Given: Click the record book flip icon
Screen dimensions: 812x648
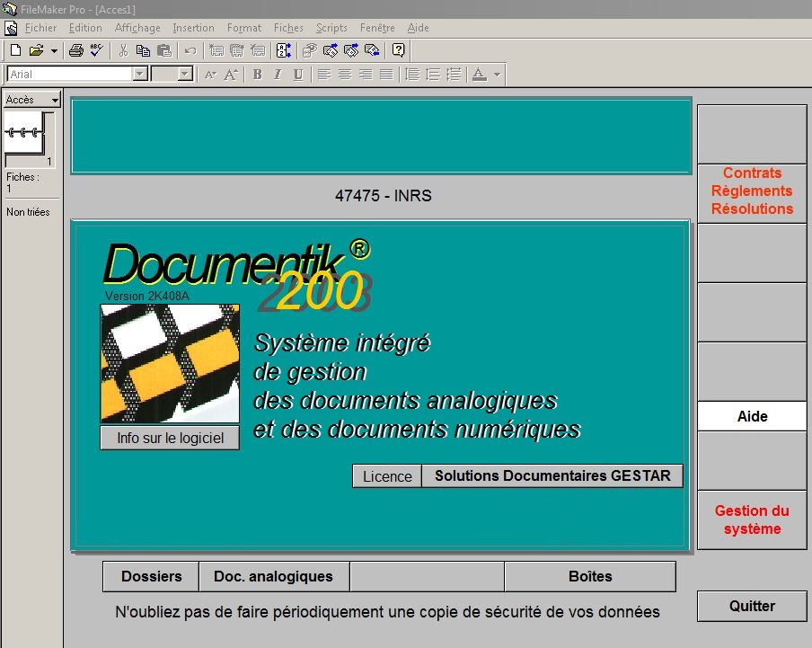Looking at the screenshot, I should tap(24, 133).
